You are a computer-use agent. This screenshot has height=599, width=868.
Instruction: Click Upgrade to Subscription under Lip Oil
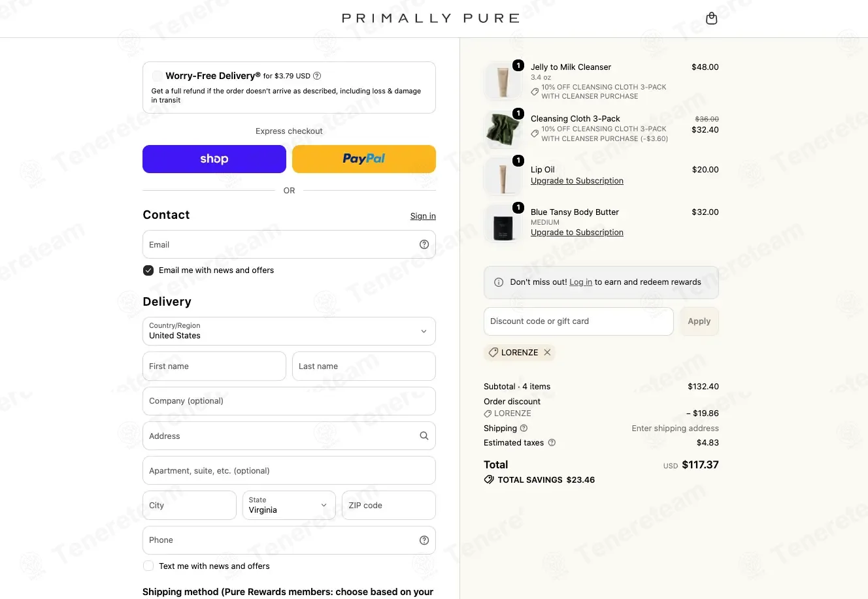(577, 181)
